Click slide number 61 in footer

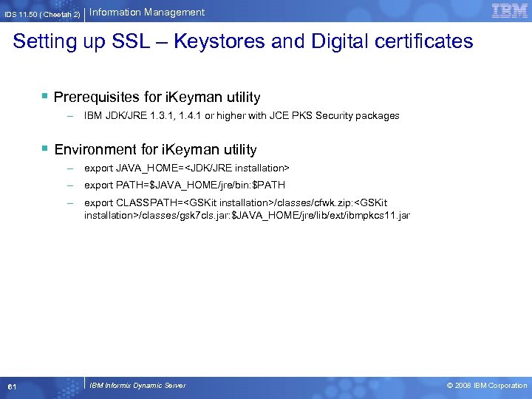click(12, 386)
